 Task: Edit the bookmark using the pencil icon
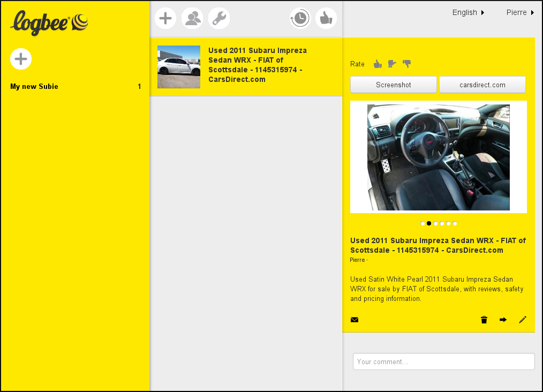coord(523,320)
